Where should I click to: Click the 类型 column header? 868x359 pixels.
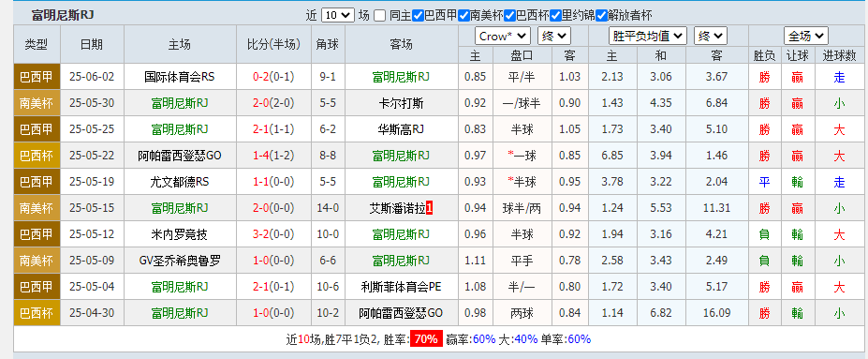[x=37, y=44]
